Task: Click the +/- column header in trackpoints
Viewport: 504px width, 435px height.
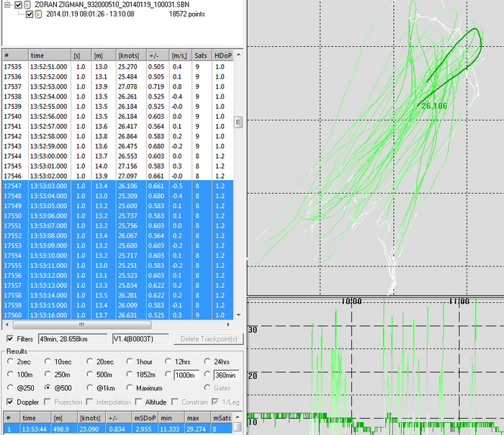Action: point(158,55)
